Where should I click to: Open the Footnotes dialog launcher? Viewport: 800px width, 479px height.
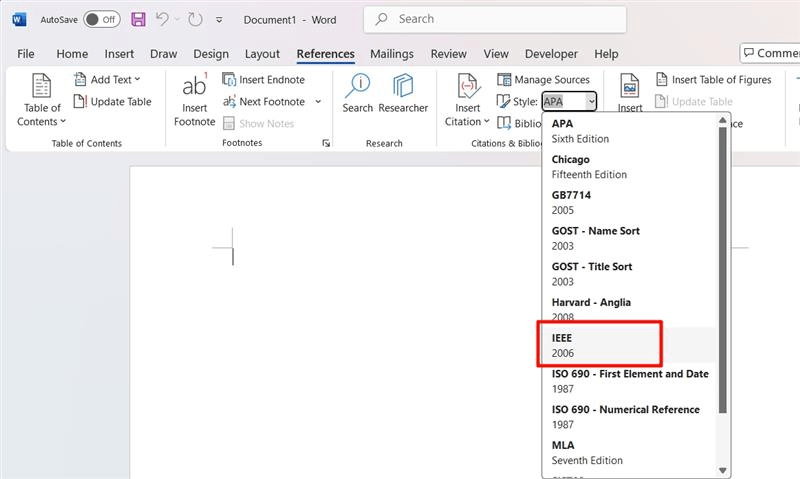(326, 143)
